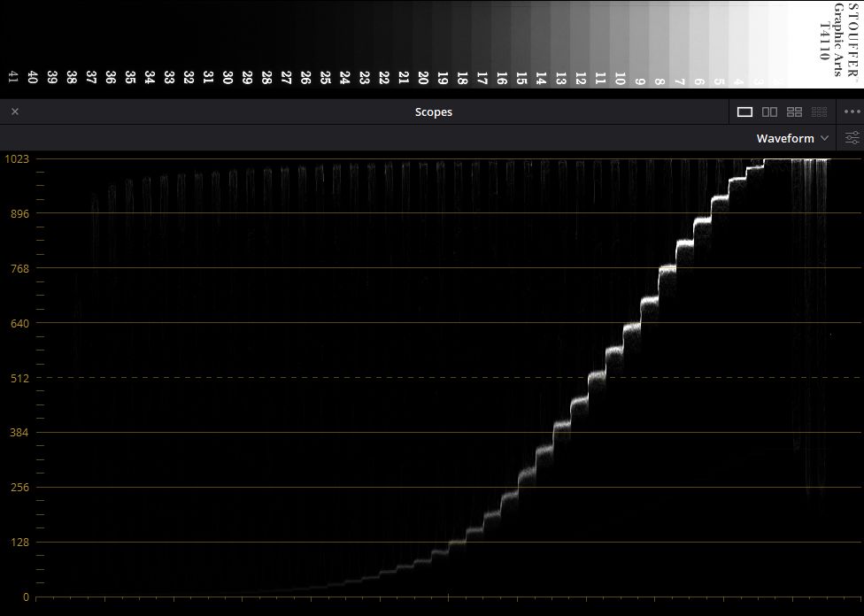Click the 1023 graticule label
864x616 pixels.
point(17,158)
